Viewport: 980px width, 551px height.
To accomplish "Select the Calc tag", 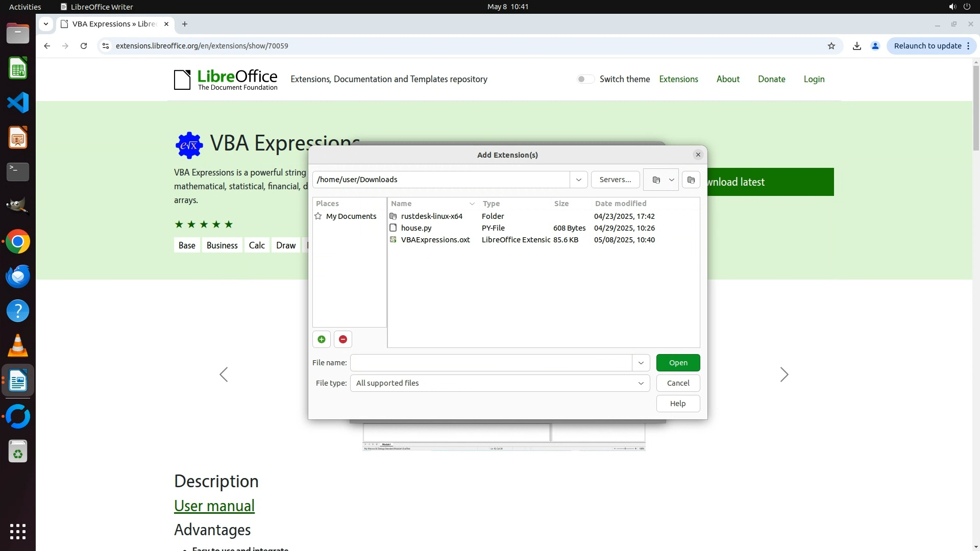I will coord(257,245).
